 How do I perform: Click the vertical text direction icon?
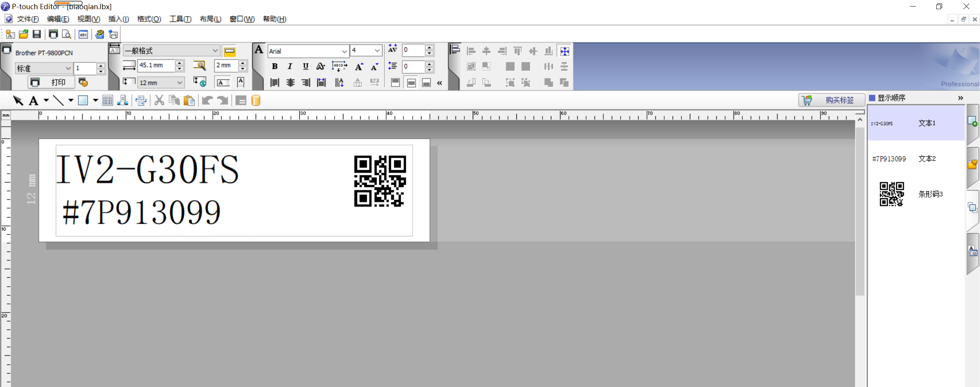pos(339,82)
